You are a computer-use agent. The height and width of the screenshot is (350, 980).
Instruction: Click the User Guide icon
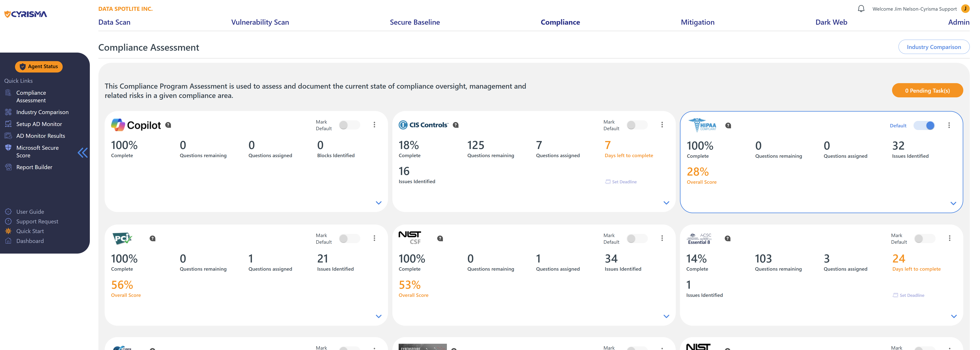pyautogui.click(x=8, y=212)
